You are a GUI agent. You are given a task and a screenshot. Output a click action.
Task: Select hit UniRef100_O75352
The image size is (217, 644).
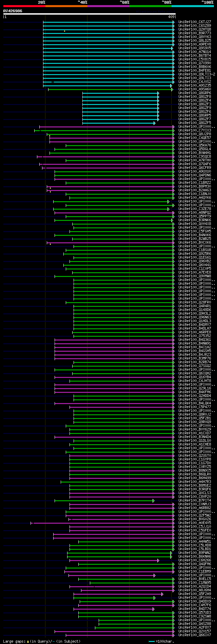195,336
